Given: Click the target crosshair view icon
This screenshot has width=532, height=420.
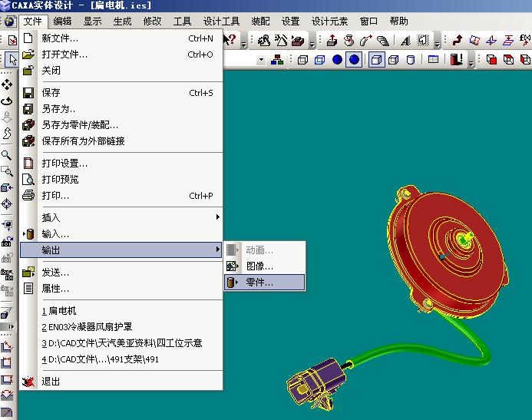Looking at the screenshot, I should 7,204.
